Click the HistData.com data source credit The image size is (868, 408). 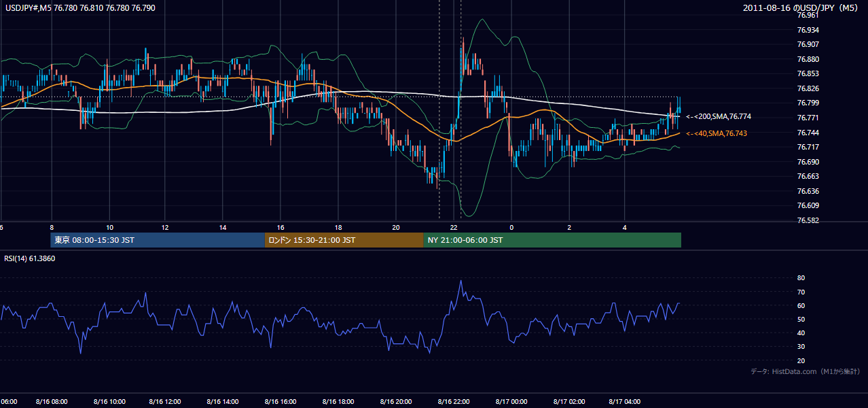pos(806,371)
